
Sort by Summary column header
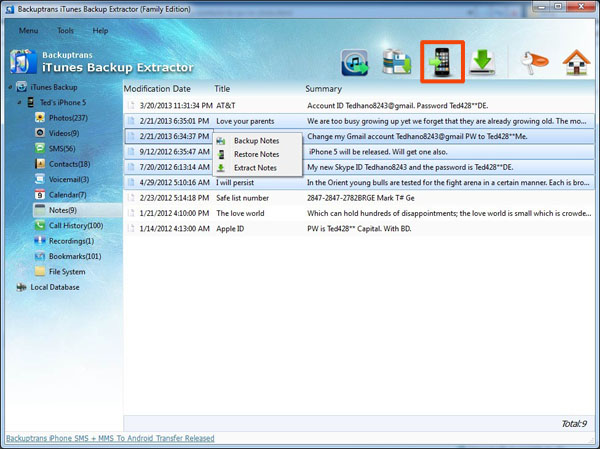tap(323, 89)
